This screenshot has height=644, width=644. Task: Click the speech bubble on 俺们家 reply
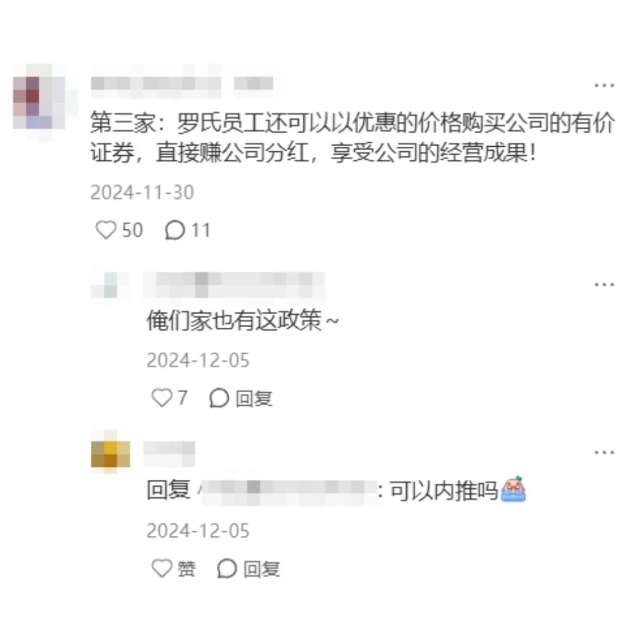tap(219, 398)
